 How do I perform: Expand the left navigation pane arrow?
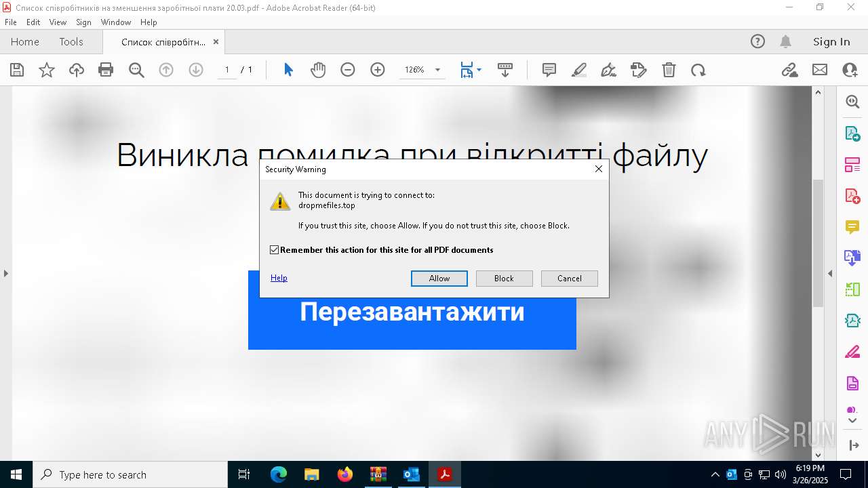tap(6, 273)
